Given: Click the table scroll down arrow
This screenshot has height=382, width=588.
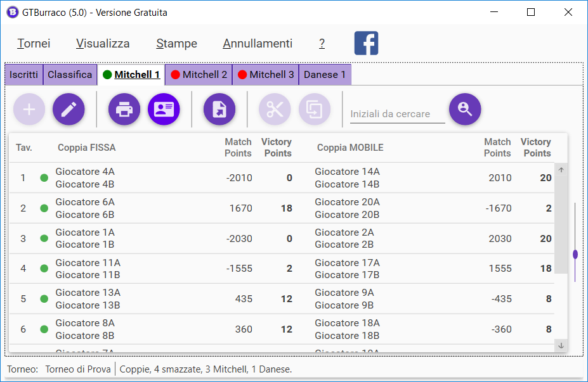Looking at the screenshot, I should click(x=561, y=346).
